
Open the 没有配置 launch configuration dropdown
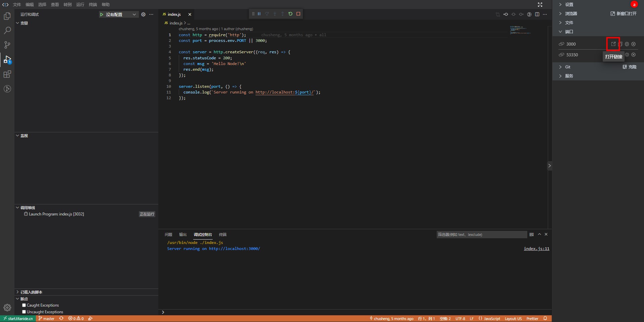point(121,14)
